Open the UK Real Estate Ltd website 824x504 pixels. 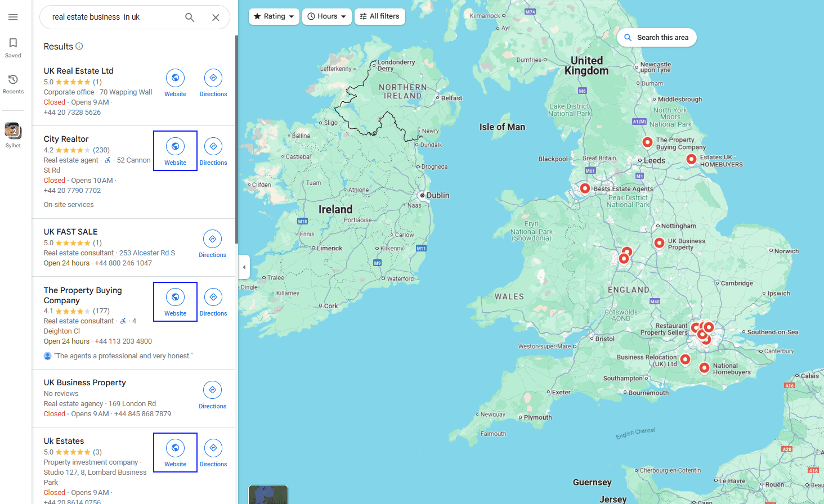coord(175,83)
